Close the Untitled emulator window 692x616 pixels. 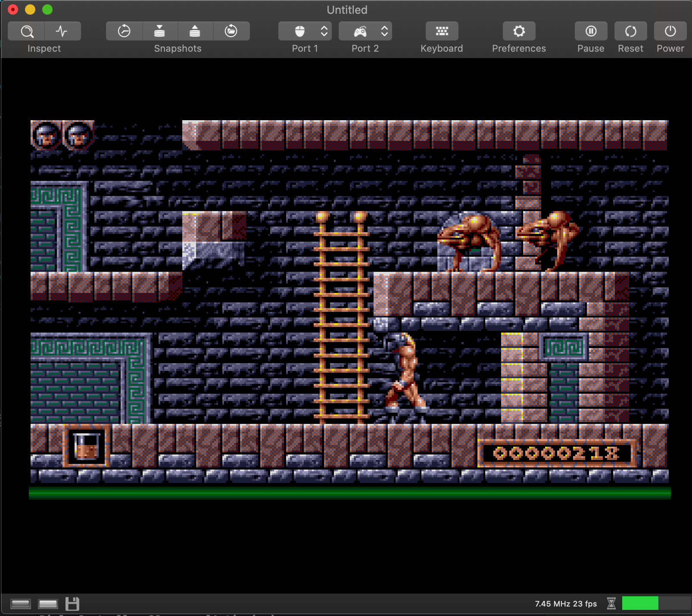tap(13, 9)
